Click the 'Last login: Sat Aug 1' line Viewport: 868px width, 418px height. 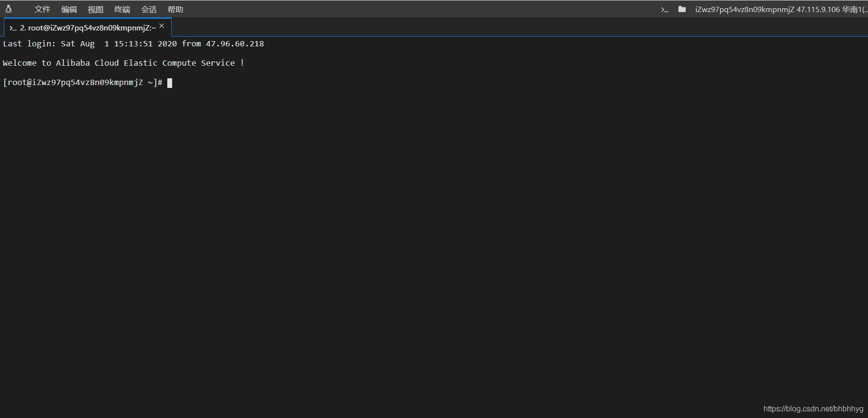pyautogui.click(x=133, y=43)
